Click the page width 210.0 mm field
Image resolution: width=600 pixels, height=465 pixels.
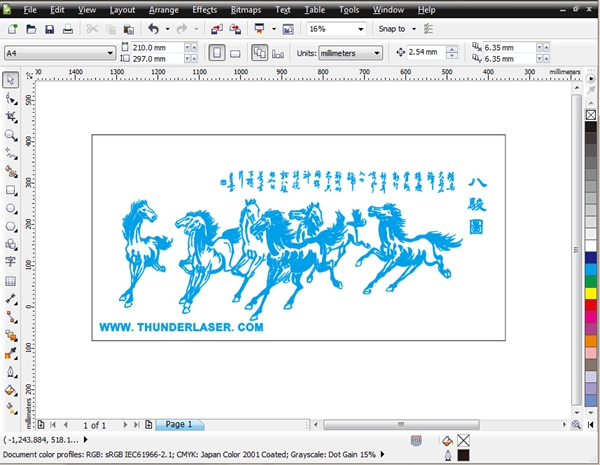point(157,47)
